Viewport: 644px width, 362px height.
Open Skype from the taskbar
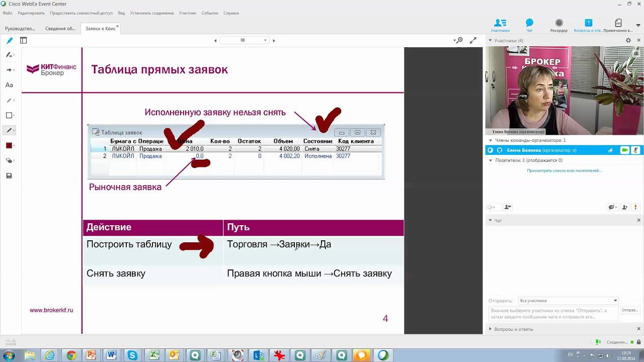point(132,355)
